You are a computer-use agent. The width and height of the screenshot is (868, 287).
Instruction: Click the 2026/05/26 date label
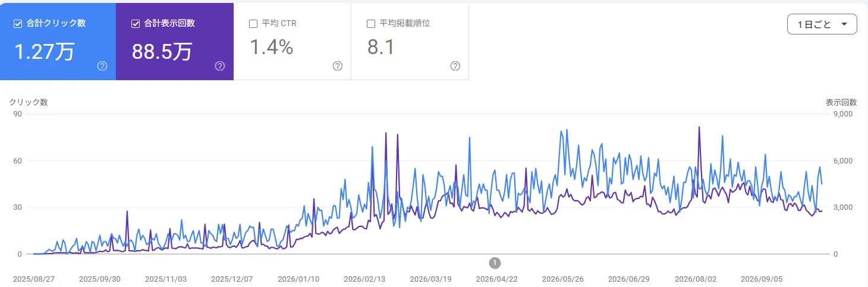(x=564, y=278)
